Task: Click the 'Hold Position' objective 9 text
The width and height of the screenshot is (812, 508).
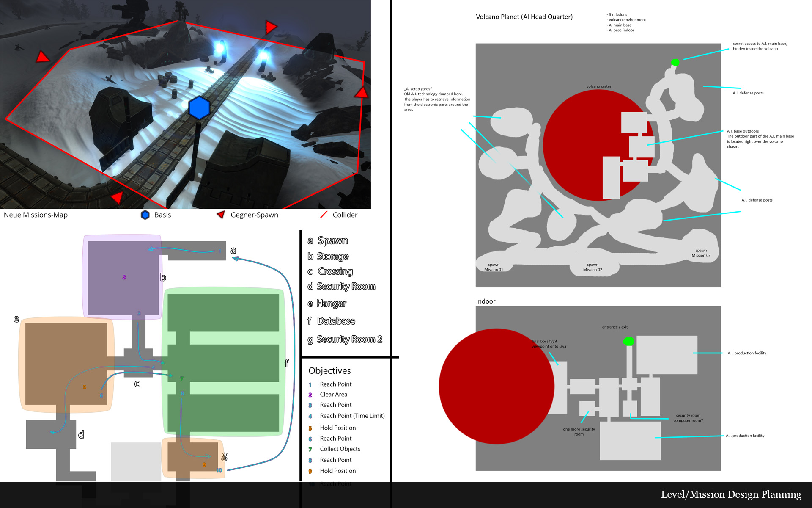Action: [x=337, y=471]
